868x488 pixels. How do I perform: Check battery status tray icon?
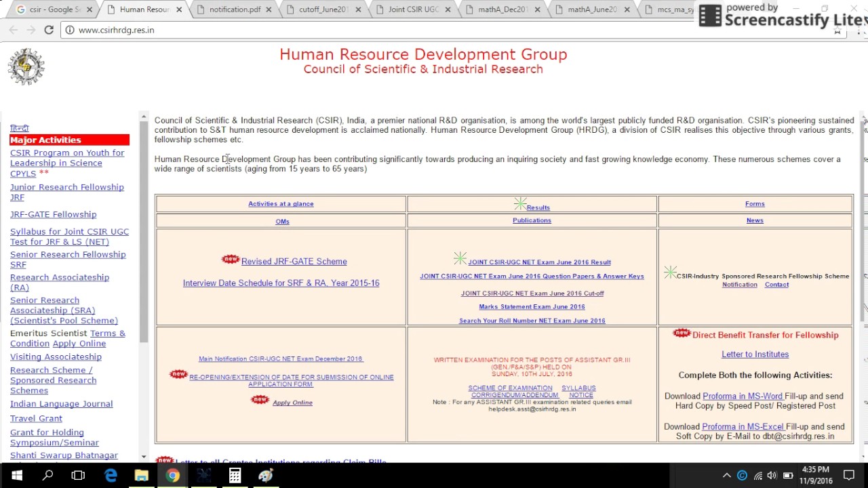click(788, 476)
